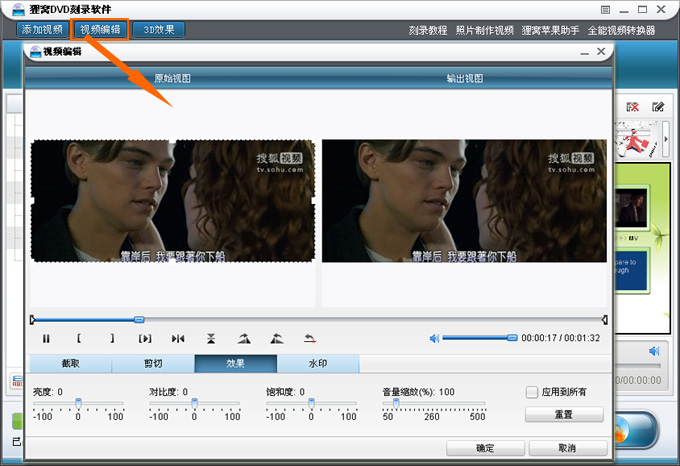Click the 重置 button

564,414
